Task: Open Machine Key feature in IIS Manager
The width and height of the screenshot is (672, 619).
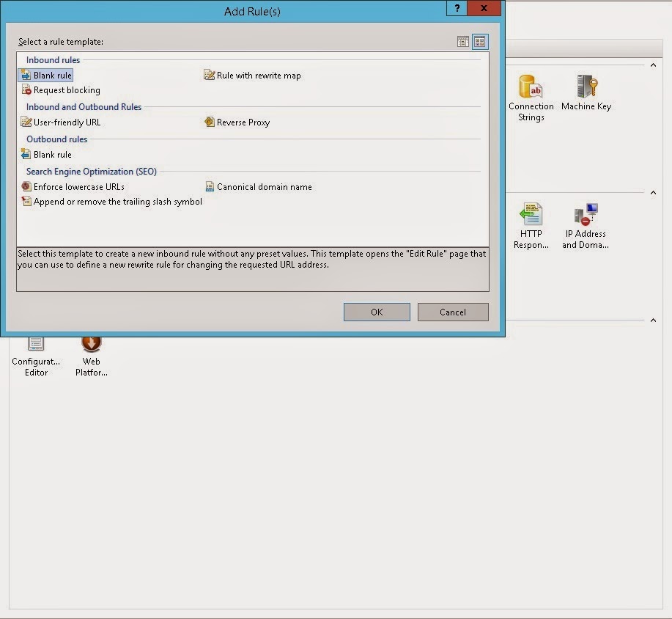Action: [586, 92]
